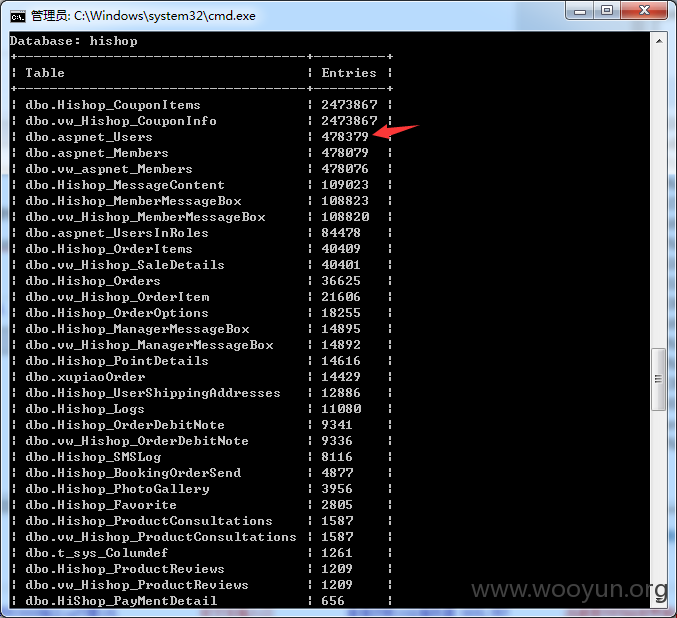Click the scrollbar up arrow

(659, 41)
